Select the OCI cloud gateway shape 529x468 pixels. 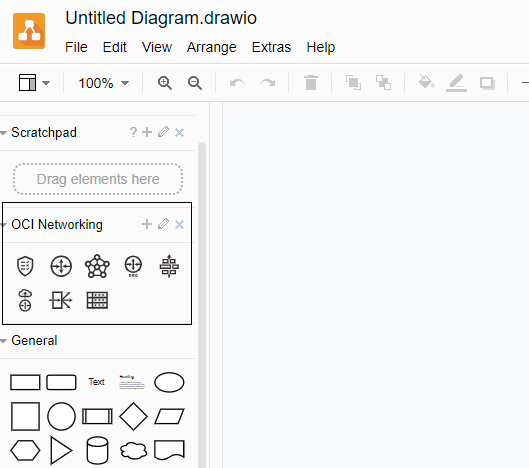25,300
